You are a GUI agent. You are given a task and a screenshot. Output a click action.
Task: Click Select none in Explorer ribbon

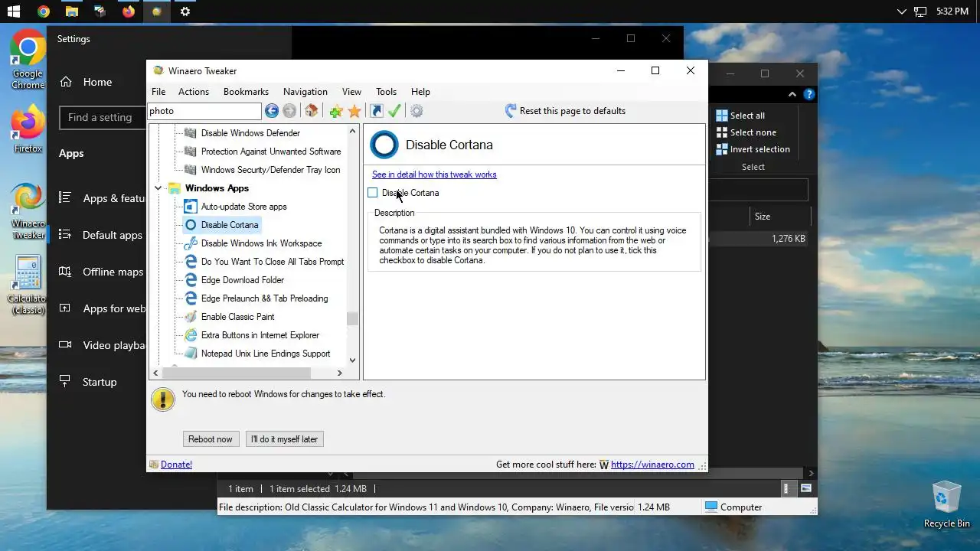coord(746,132)
